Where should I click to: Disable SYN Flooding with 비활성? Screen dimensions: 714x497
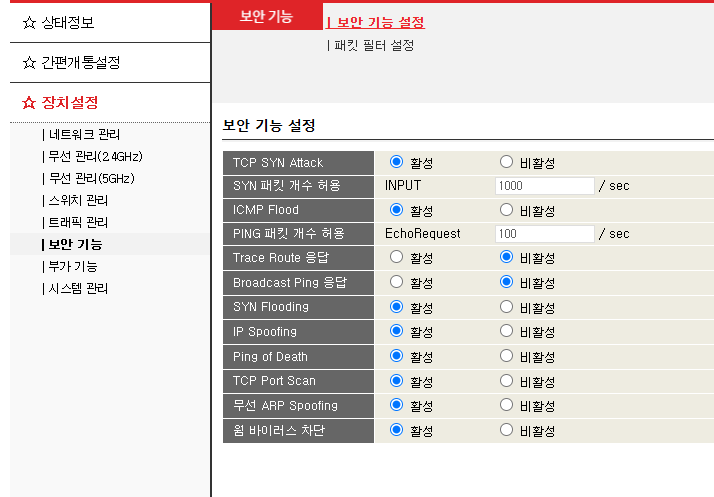(506, 307)
